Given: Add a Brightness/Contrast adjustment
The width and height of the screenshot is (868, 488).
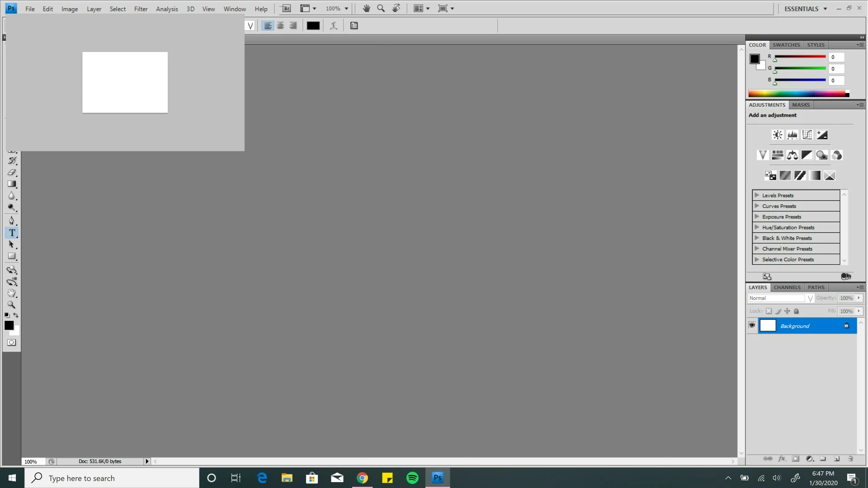Looking at the screenshot, I should coord(777,135).
